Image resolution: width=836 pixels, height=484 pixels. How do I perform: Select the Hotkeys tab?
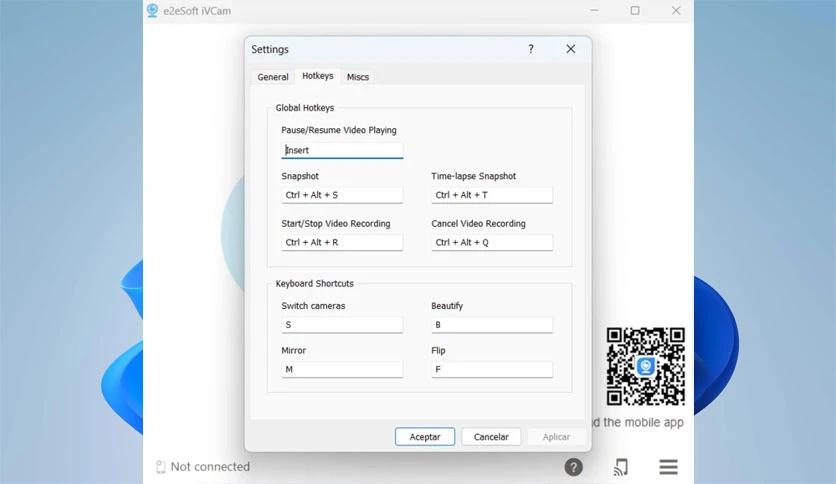[317, 76]
